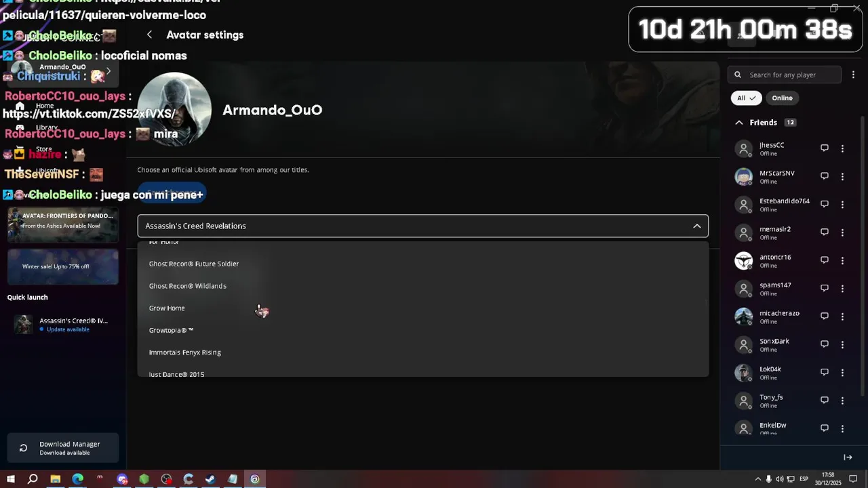
Task: Open chat with JhessCC
Action: [825, 148]
